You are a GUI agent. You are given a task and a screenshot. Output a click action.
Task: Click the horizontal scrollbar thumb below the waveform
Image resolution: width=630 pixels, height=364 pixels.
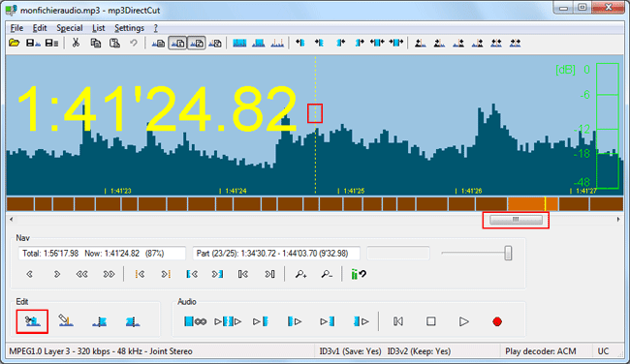pyautogui.click(x=516, y=220)
